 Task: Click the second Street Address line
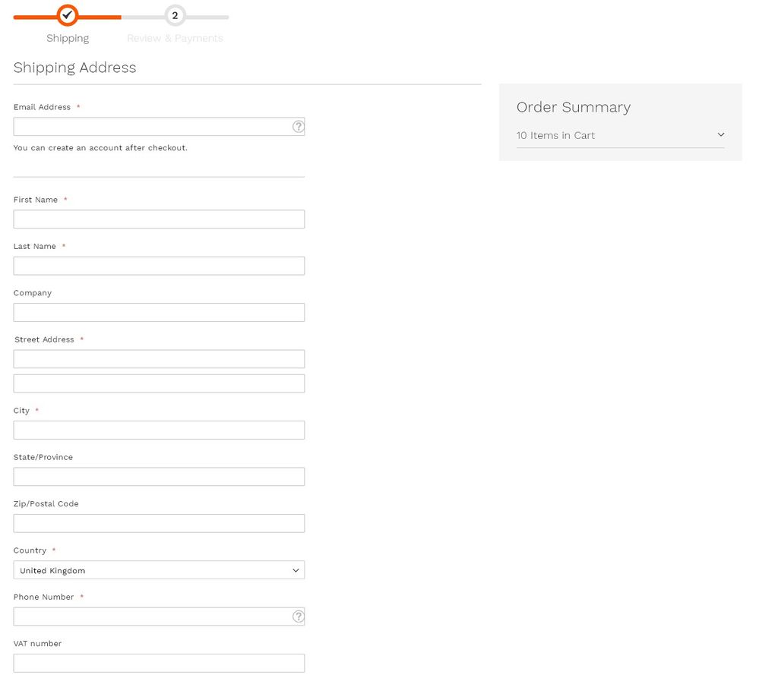coord(159,383)
